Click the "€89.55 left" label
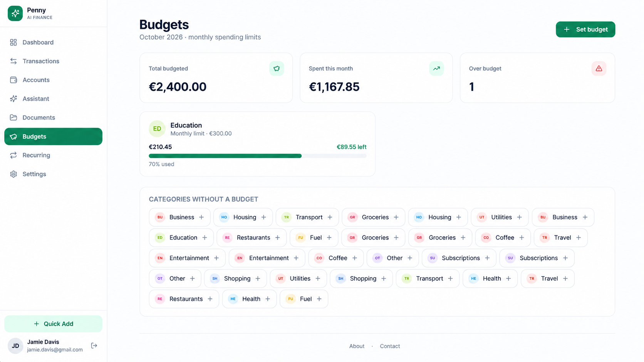 tap(352, 147)
